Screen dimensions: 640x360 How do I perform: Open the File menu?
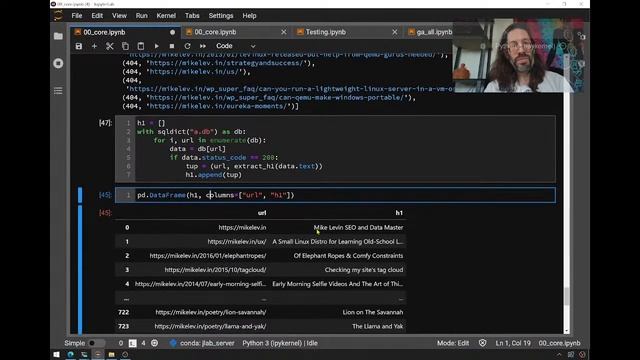pyautogui.click(x=77, y=16)
